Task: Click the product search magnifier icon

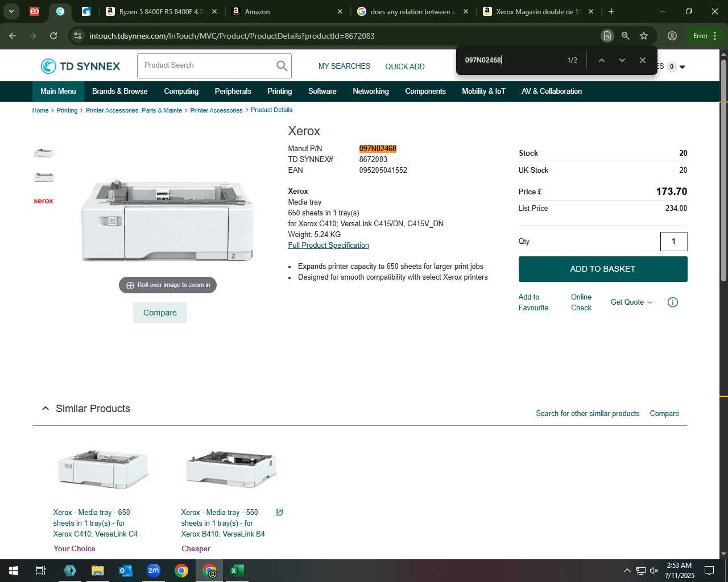Action: (282, 66)
